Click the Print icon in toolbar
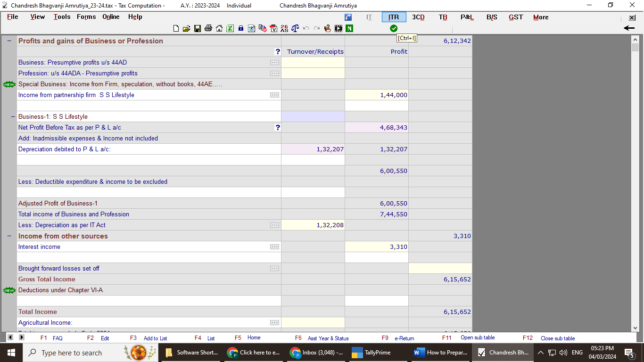 pyautogui.click(x=208, y=28)
